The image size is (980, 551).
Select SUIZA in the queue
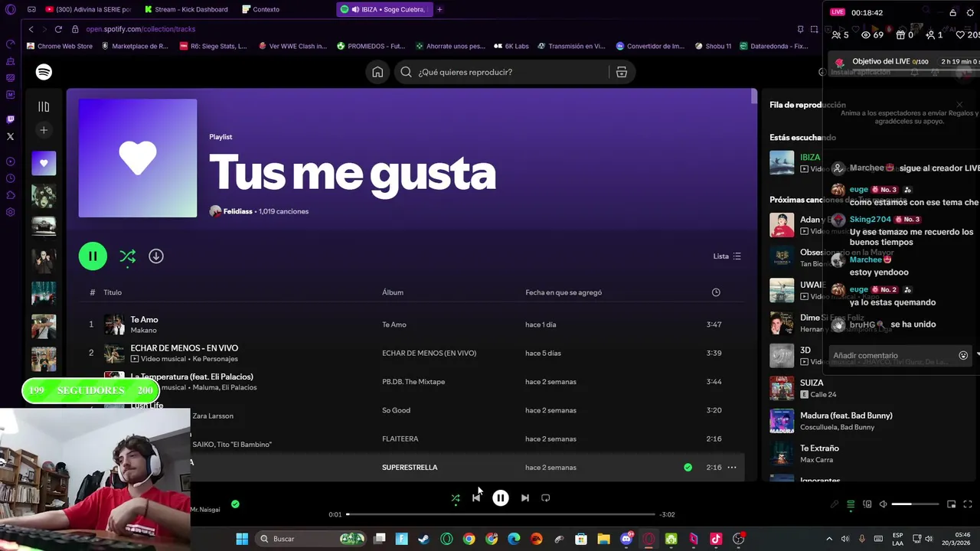click(812, 383)
